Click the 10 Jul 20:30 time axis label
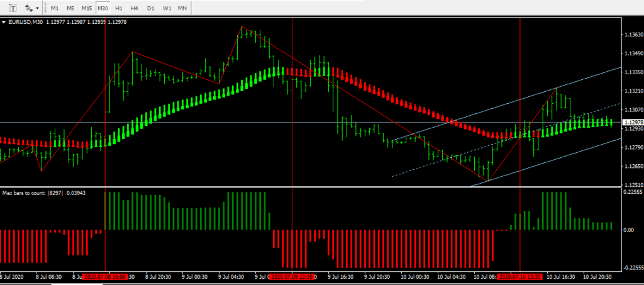Image resolution: width=644 pixels, height=285 pixels. (x=597, y=277)
